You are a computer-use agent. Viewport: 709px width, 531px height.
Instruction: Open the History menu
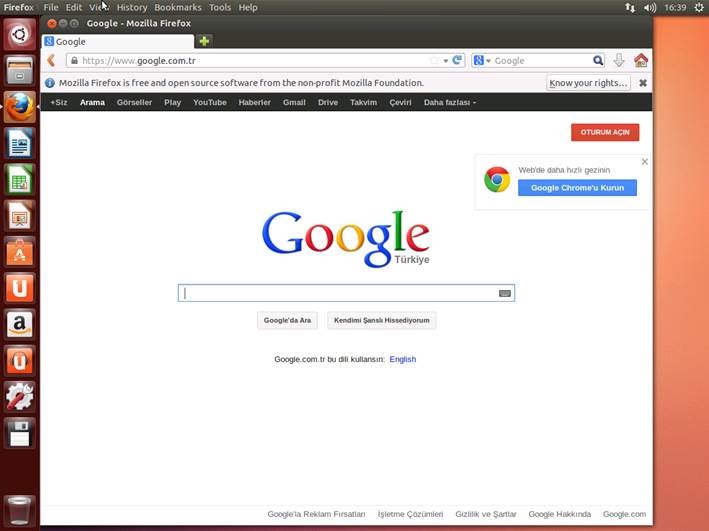(132, 7)
